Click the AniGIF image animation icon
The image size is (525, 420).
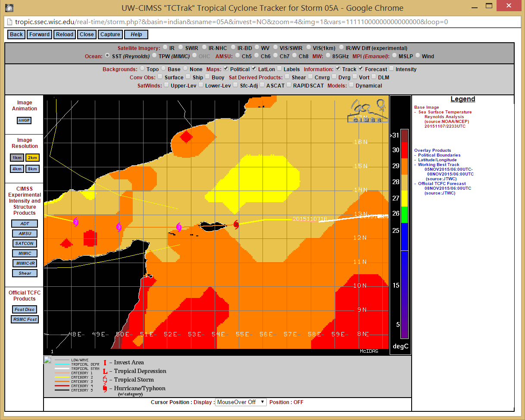pos(24,120)
